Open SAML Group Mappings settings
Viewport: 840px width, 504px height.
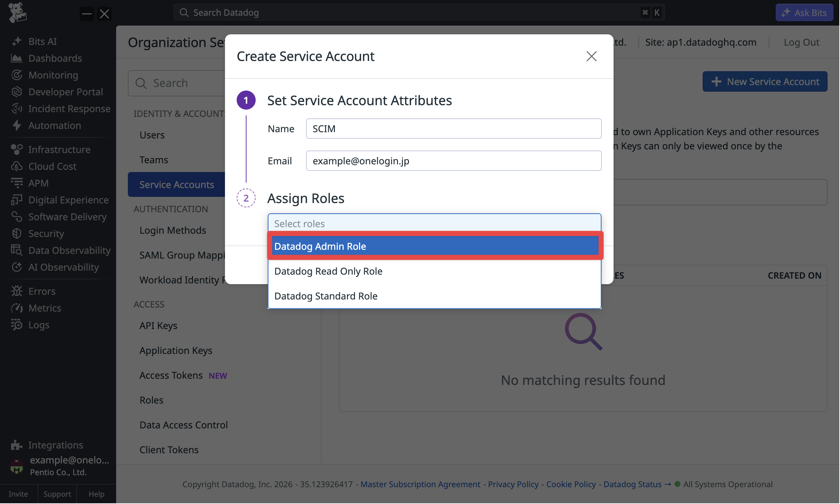click(x=182, y=255)
